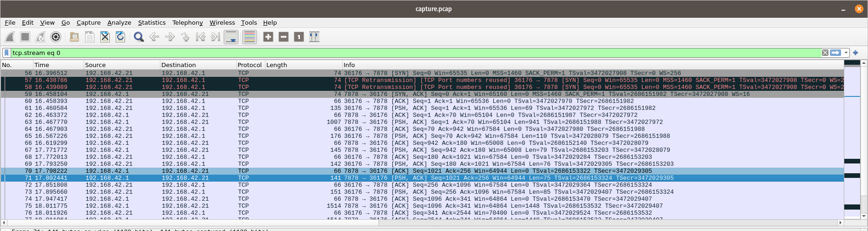Image resolution: width=868 pixels, height=231 pixels.
Task: Open the Telephony menu
Action: 188,22
